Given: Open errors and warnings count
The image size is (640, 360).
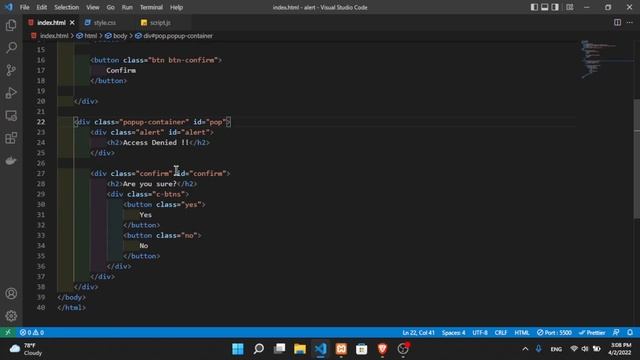Looking at the screenshot, I should pos(32,332).
